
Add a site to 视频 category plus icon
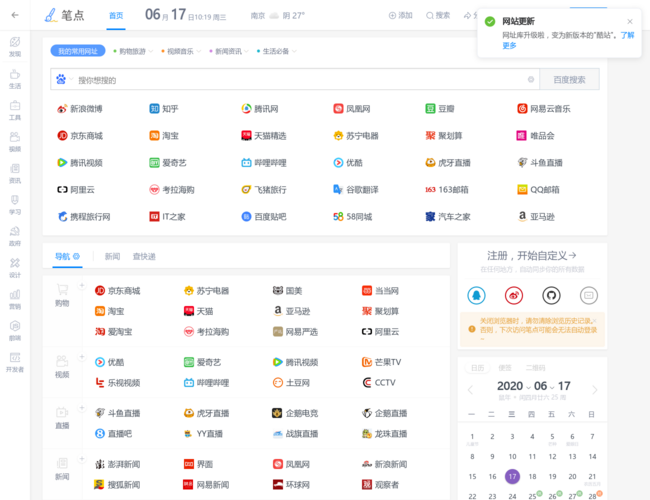(82, 357)
